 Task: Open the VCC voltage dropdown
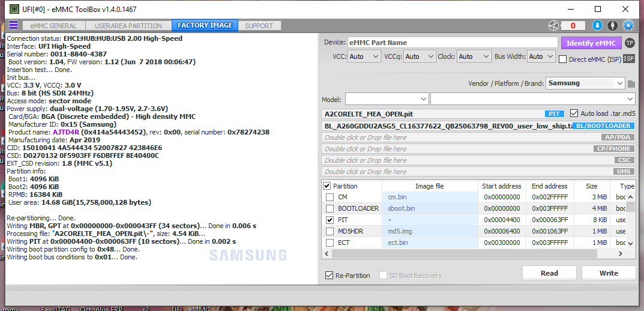(x=364, y=56)
